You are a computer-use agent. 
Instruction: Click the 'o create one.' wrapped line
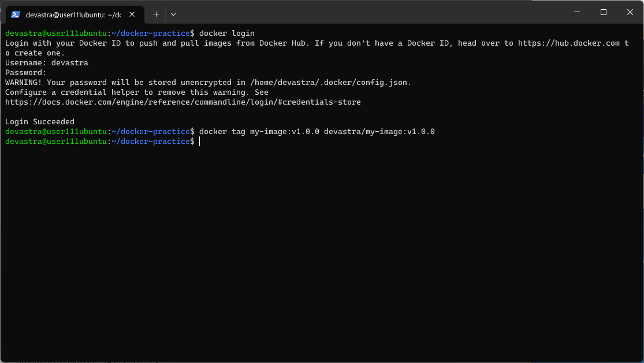click(x=35, y=53)
